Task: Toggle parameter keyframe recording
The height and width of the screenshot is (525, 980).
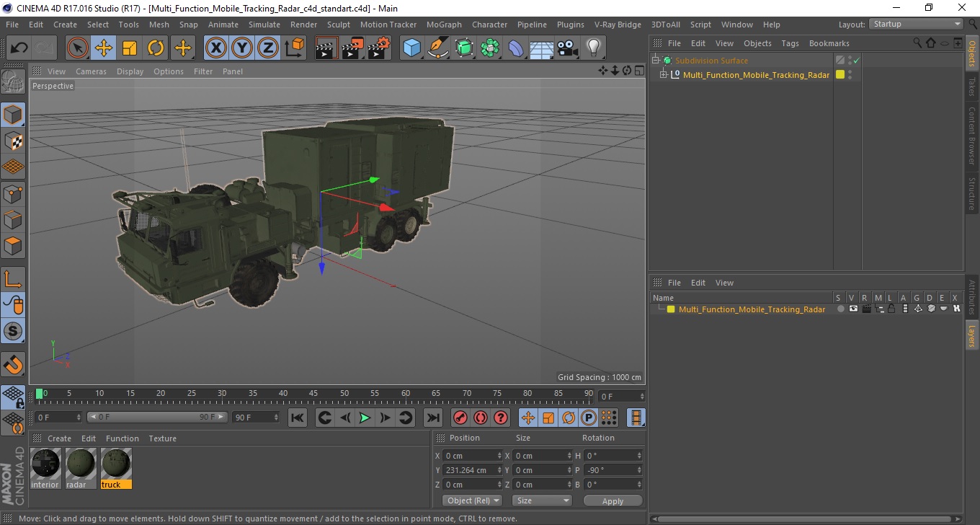Action: point(589,418)
